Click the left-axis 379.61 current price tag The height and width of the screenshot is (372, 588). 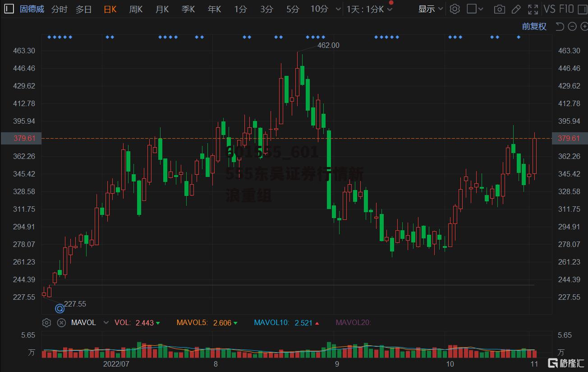[21, 138]
